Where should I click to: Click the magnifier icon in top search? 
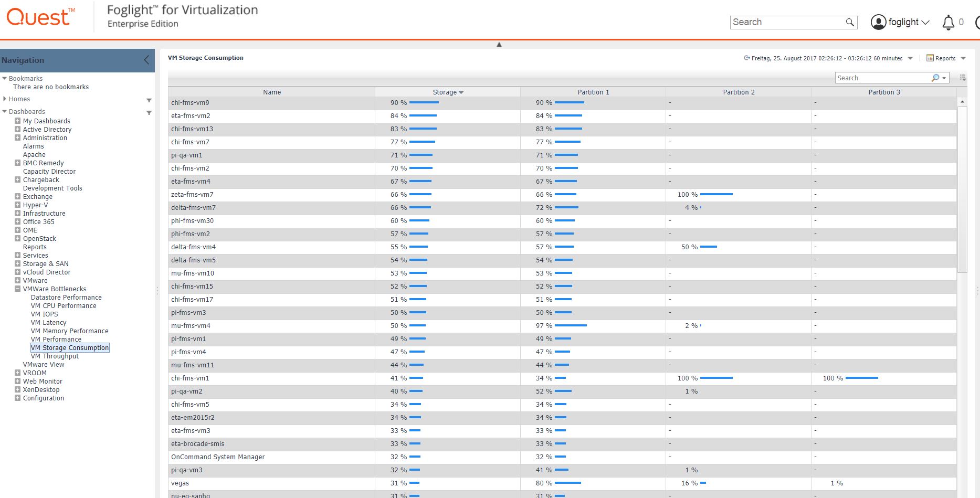coord(850,22)
